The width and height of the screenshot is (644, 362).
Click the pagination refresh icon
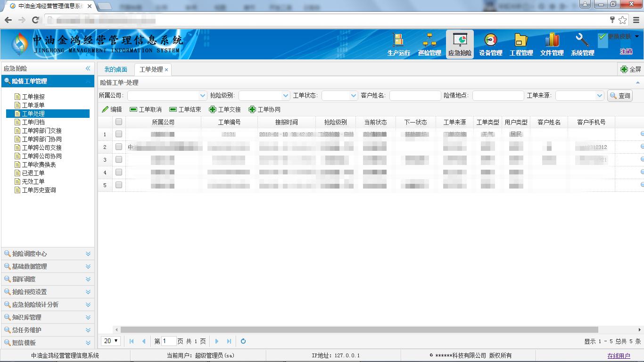point(243,341)
